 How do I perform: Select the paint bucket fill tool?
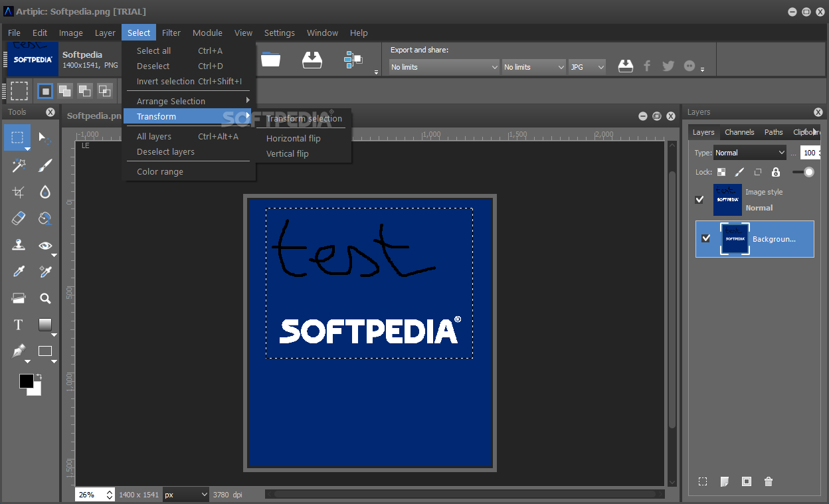pyautogui.click(x=45, y=218)
